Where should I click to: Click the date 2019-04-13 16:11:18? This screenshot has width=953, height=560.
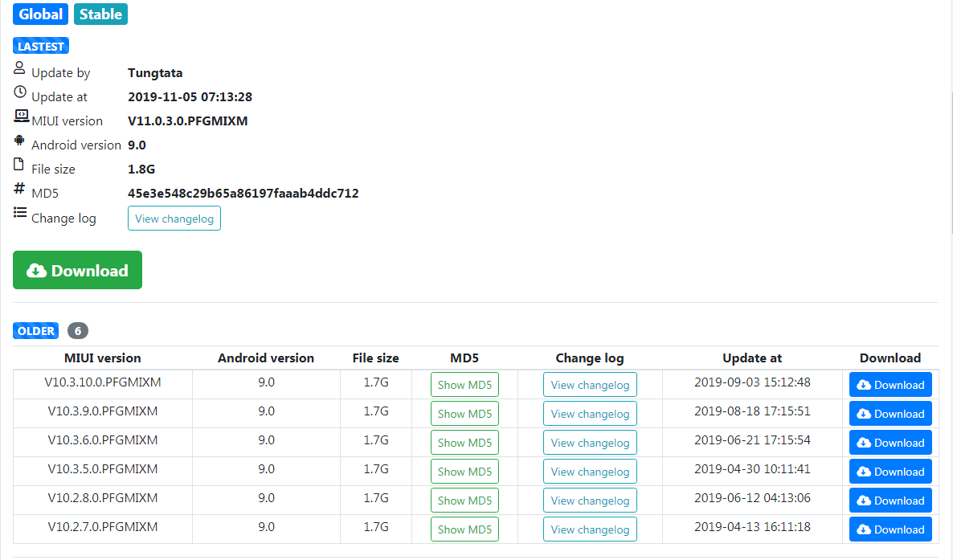[752, 526]
